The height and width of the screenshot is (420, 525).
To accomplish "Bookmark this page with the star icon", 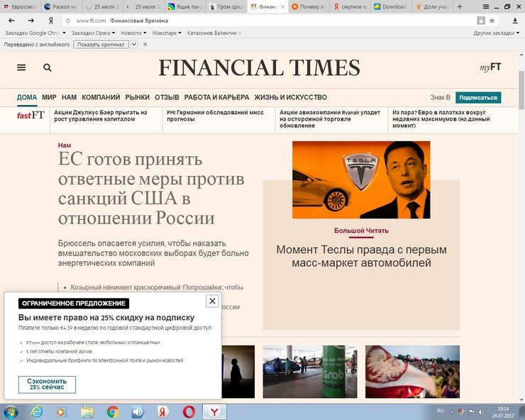I will point(492,21).
